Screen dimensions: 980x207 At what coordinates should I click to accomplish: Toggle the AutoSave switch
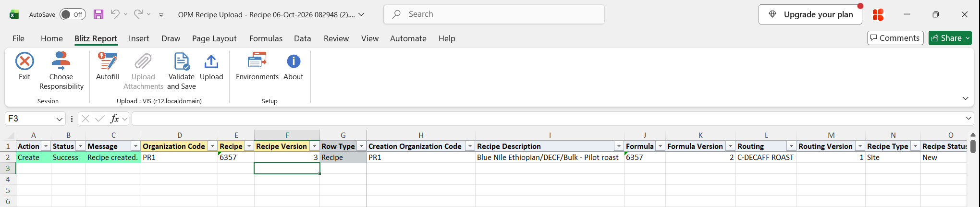[73, 14]
